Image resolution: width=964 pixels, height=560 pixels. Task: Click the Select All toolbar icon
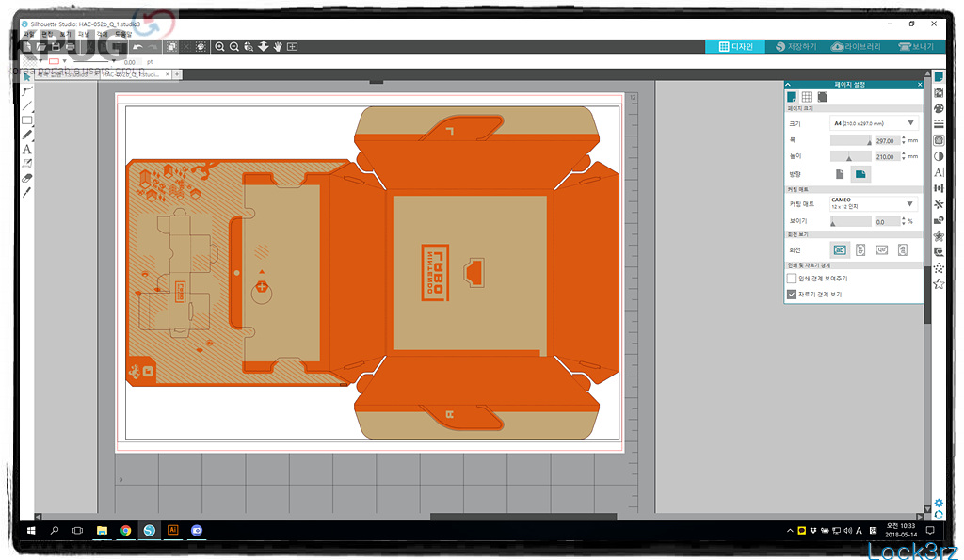[x=171, y=47]
